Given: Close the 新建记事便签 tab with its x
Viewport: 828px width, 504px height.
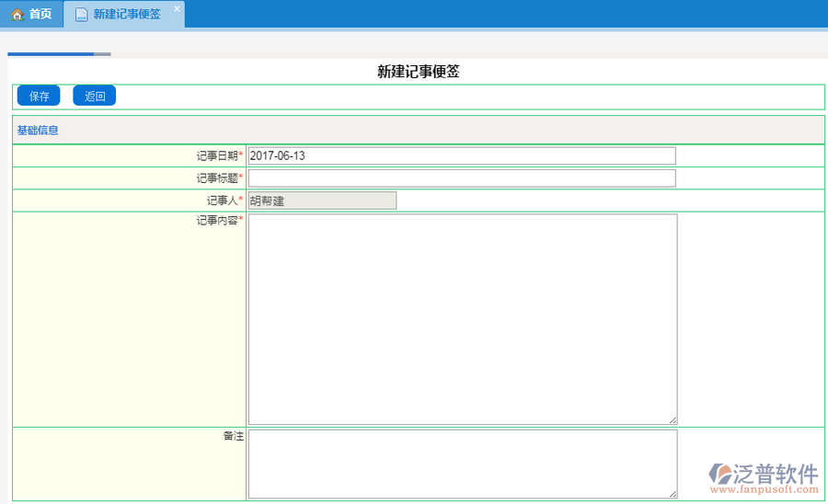Looking at the screenshot, I should click(x=177, y=9).
